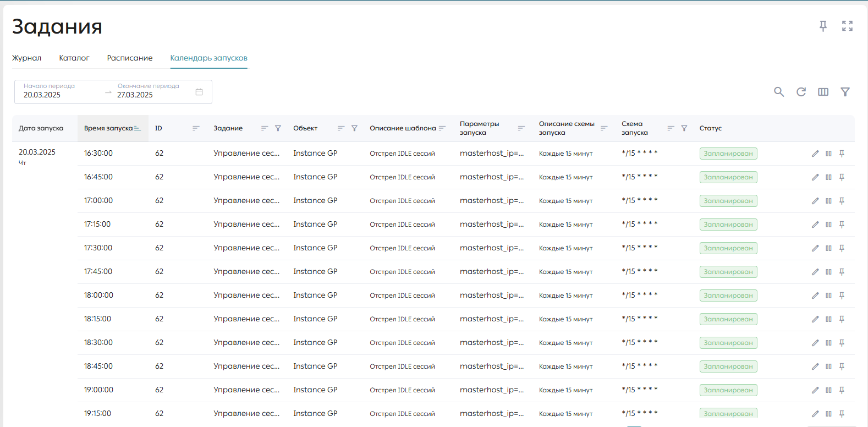Screen dimensions: 868x427
Task: Switch to the Расписание tab
Action: click(130, 58)
